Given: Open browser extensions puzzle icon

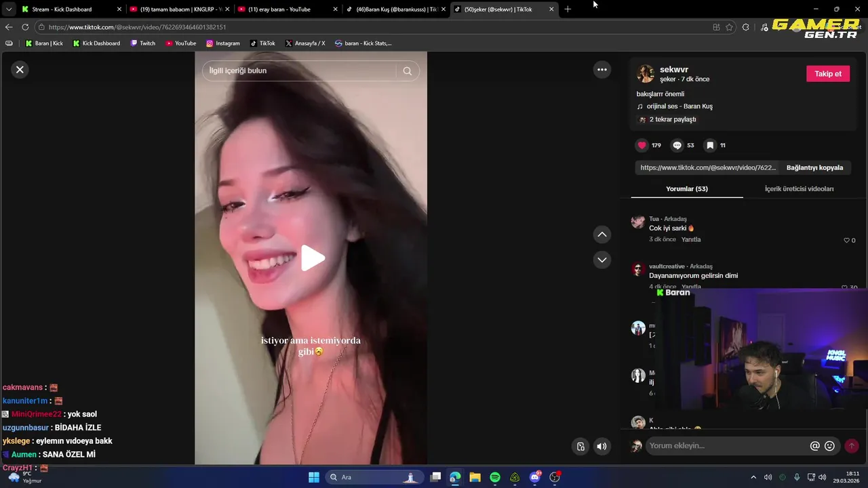Looking at the screenshot, I should [x=746, y=27].
